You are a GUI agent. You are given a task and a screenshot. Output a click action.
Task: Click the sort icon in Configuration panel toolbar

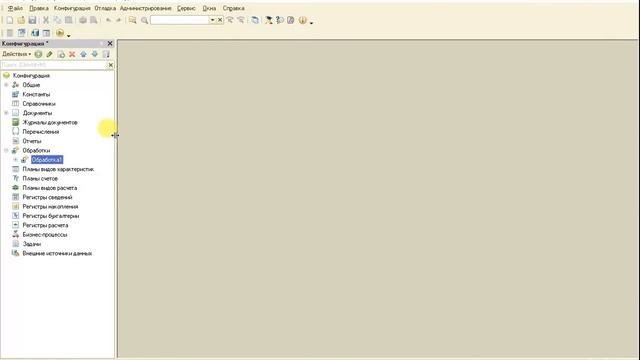pyautogui.click(x=106, y=54)
